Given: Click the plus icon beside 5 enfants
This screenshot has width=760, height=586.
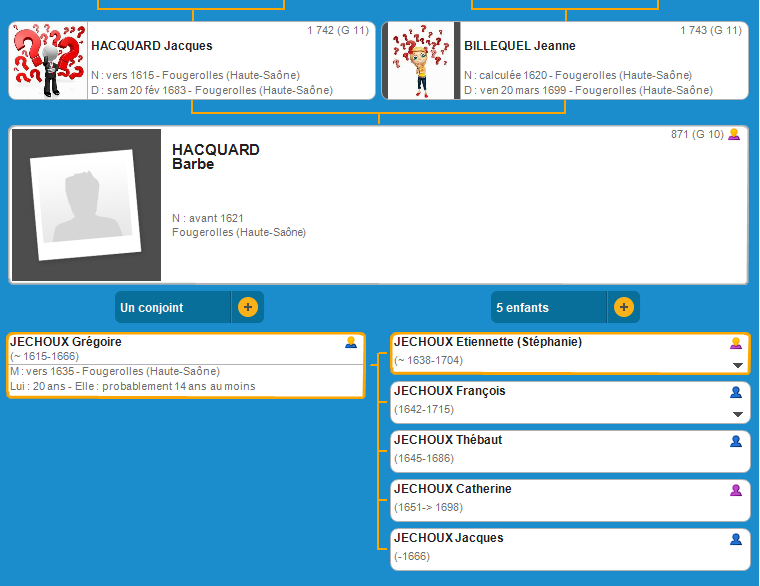Looking at the screenshot, I should [623, 307].
